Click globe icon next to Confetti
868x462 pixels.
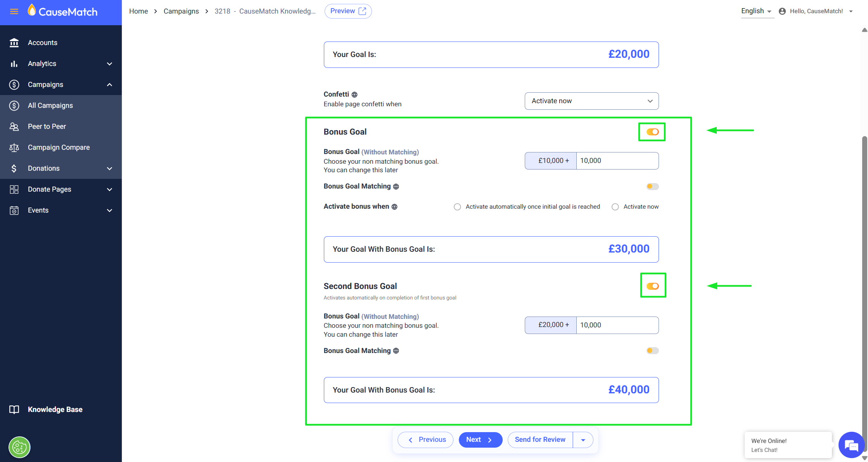(x=354, y=95)
